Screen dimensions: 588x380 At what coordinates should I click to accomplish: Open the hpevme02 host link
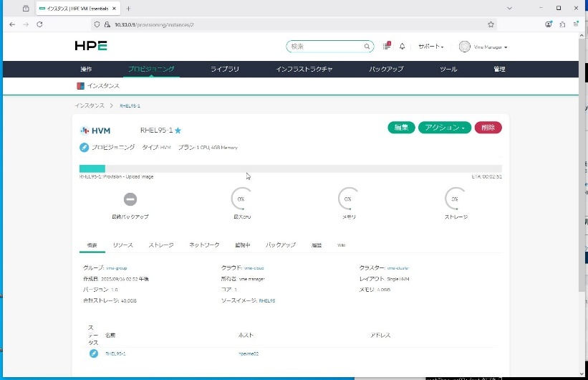pos(248,353)
